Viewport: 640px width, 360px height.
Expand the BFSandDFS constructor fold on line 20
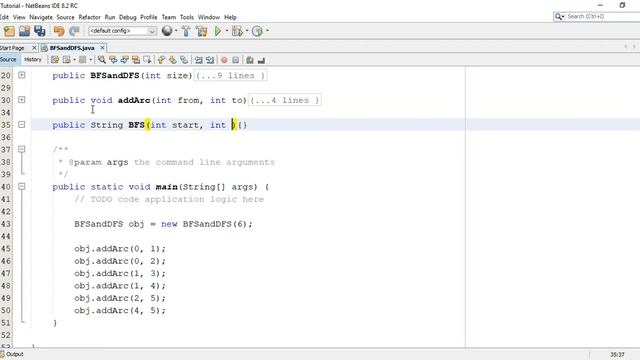click(22, 75)
